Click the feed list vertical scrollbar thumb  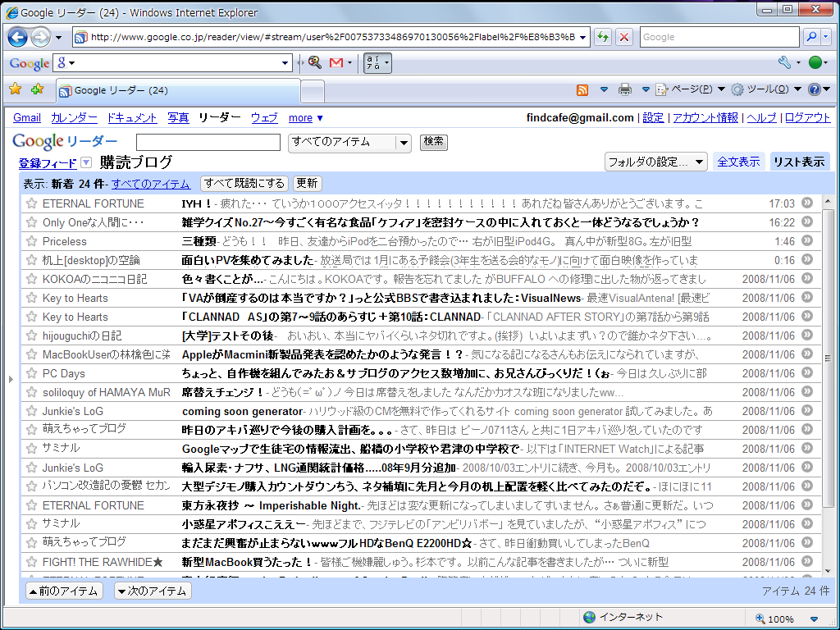pyautogui.click(x=827, y=358)
